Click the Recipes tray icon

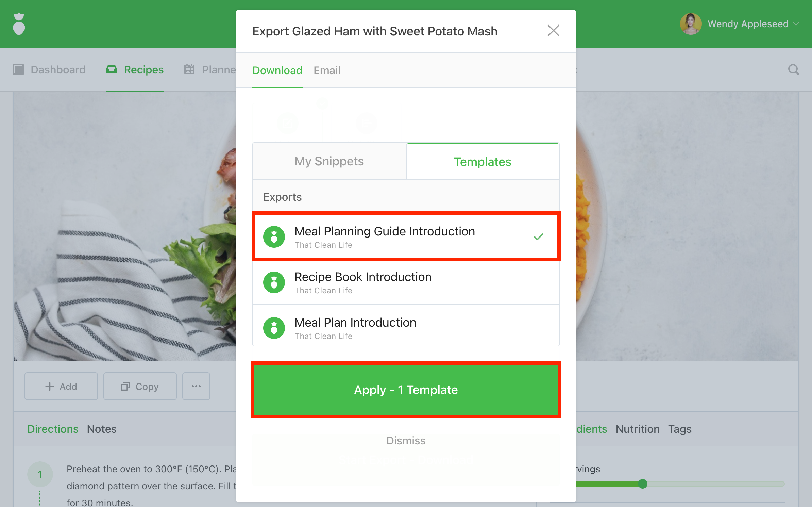[112, 69]
